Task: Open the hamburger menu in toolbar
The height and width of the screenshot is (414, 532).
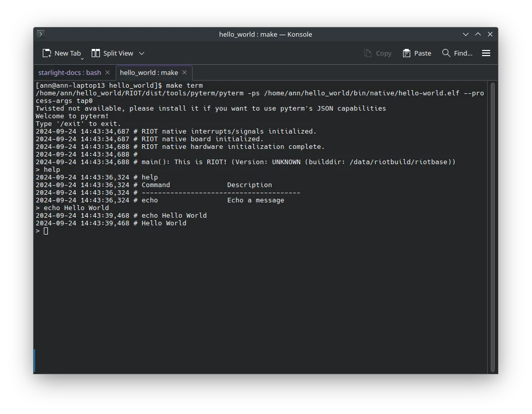Action: (x=486, y=53)
